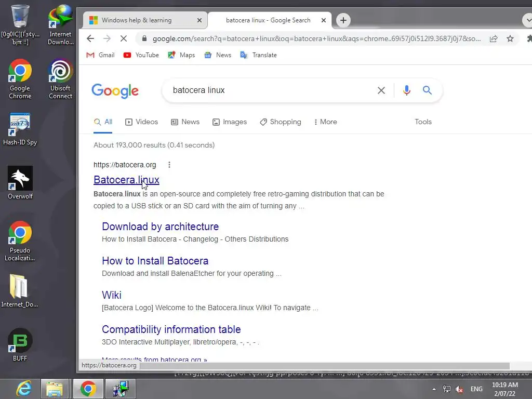Click Chrome icon in taskbar

pos(88,389)
